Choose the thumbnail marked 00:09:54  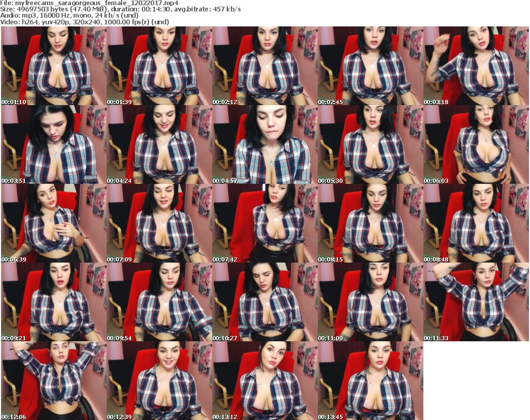coord(159,301)
